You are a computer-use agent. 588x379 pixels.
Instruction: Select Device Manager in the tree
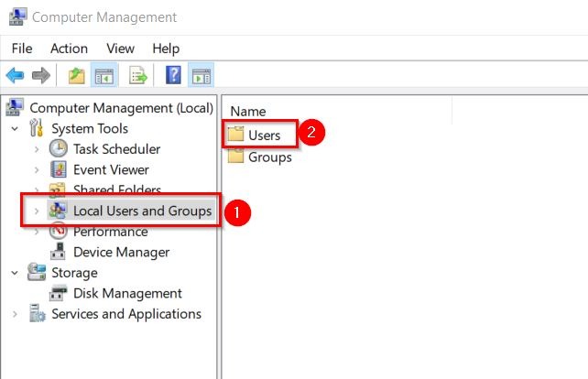point(121,252)
